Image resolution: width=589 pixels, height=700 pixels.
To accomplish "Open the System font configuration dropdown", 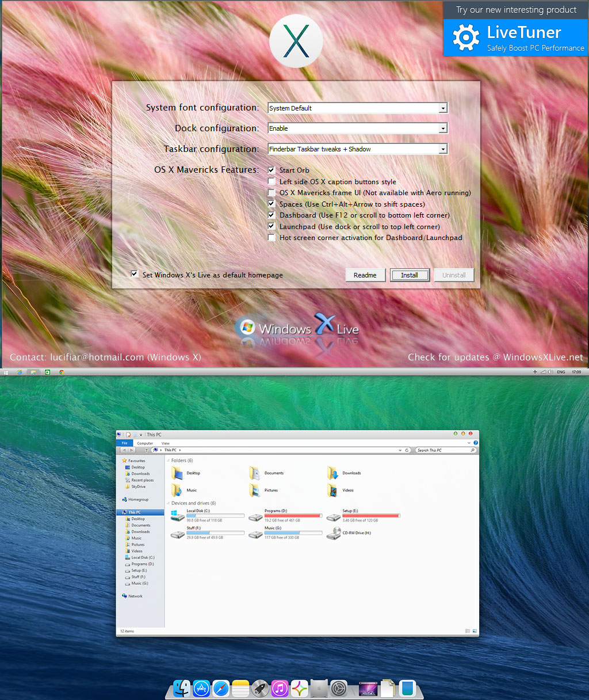I will (x=442, y=108).
